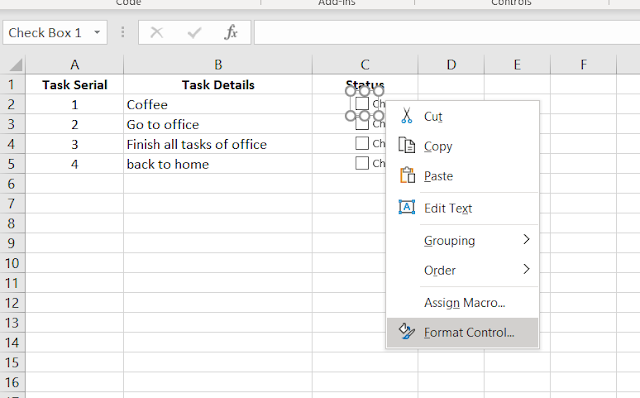Choose Copy from the context menu
Image resolution: width=640 pixels, height=398 pixels.
(462, 146)
